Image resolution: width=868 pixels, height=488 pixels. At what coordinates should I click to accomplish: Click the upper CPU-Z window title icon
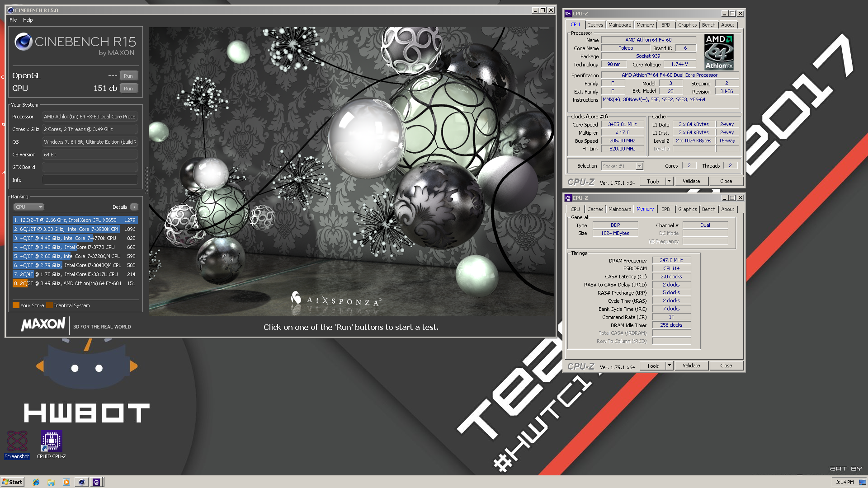coord(568,14)
